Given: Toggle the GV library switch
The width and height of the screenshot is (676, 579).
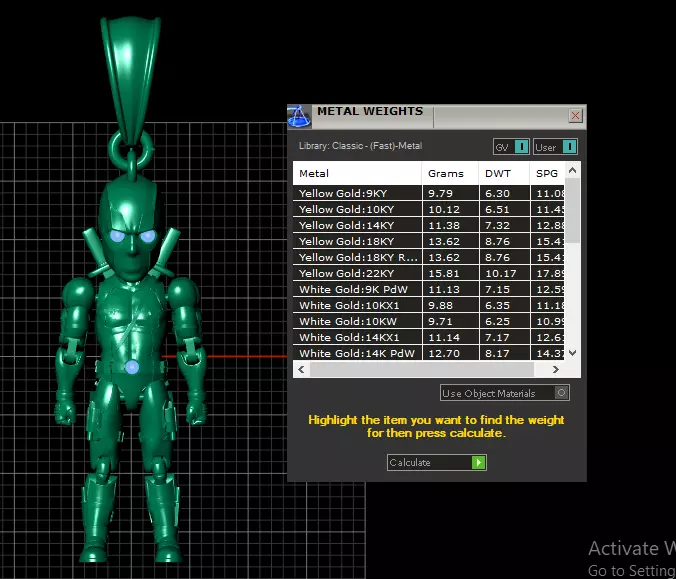Looking at the screenshot, I should 511,147.
